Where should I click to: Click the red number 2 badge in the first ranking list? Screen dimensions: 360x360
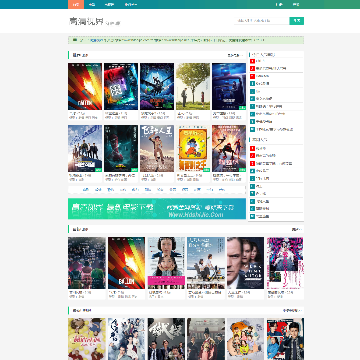[253, 68]
